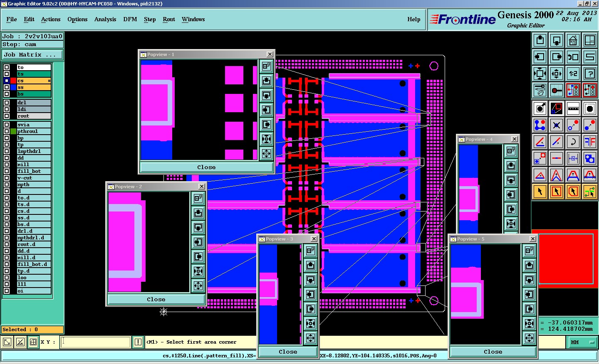Open the File menu
The height and width of the screenshot is (364, 599).
click(x=12, y=19)
